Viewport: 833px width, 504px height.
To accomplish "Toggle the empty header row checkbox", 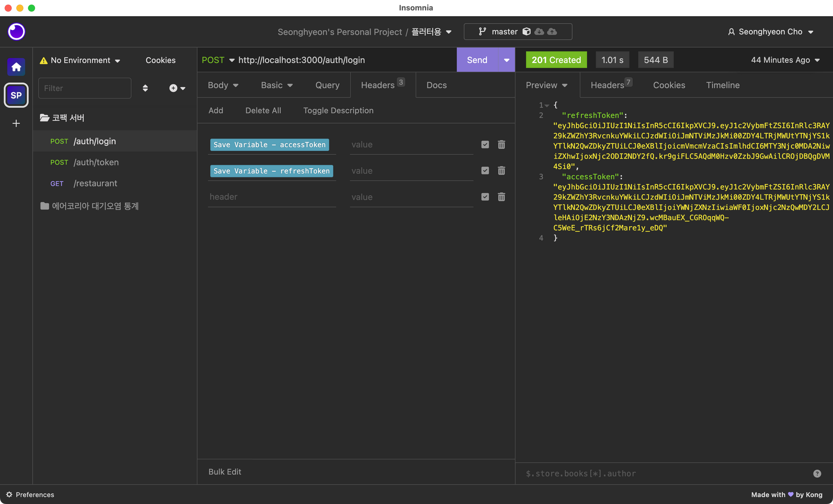I will (485, 197).
